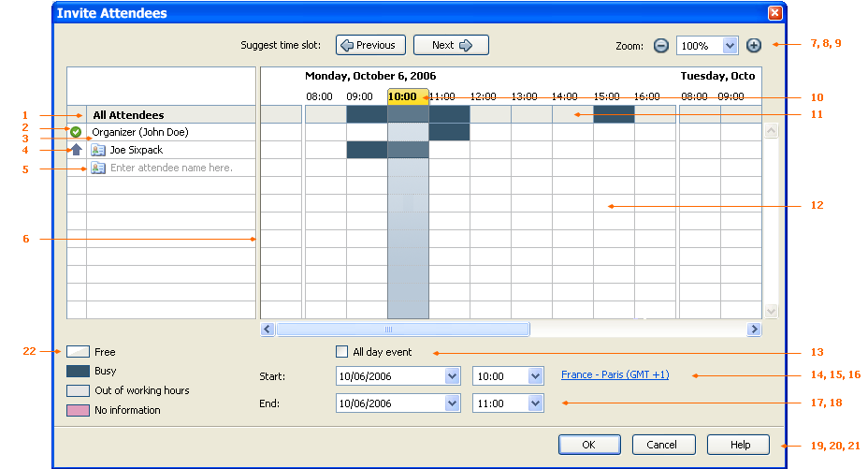This screenshot has height=469, width=868.
Task: Click the All Attendees busy block at 15:00
Action: (x=614, y=114)
